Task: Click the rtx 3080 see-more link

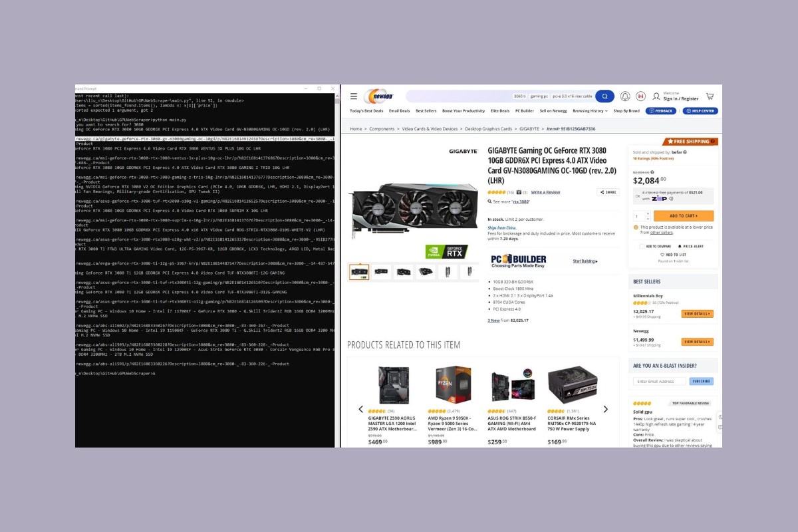Action: (520, 201)
